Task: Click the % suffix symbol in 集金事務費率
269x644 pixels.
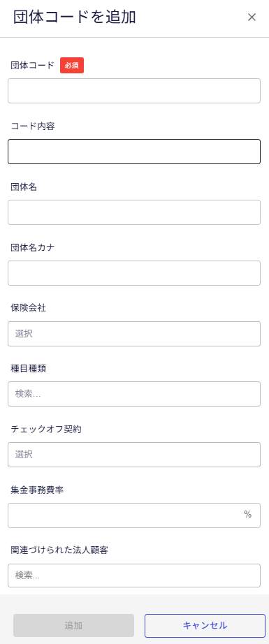Action: click(247, 515)
